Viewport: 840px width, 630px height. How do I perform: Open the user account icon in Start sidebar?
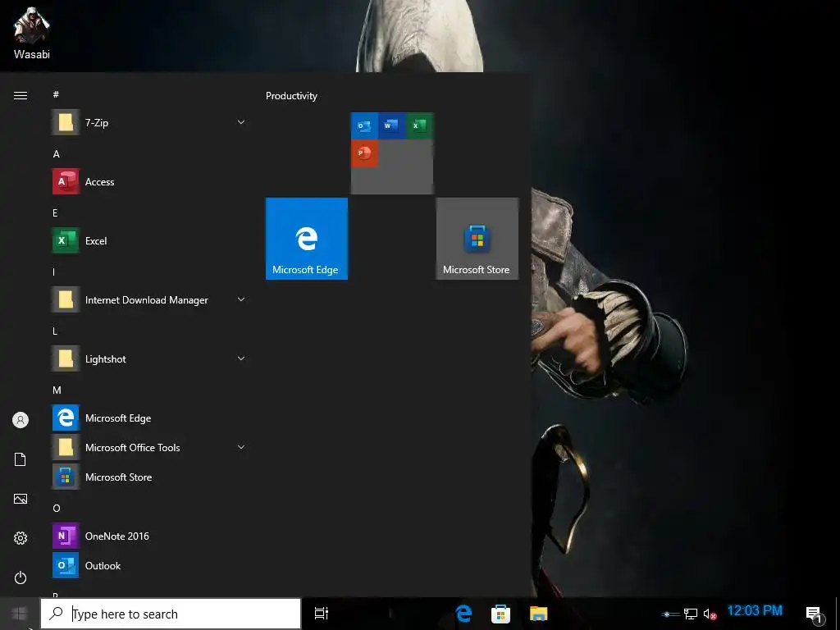coord(21,420)
